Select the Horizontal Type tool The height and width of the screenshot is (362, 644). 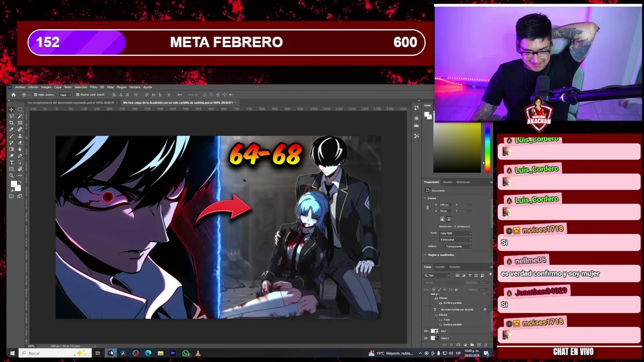12,162
